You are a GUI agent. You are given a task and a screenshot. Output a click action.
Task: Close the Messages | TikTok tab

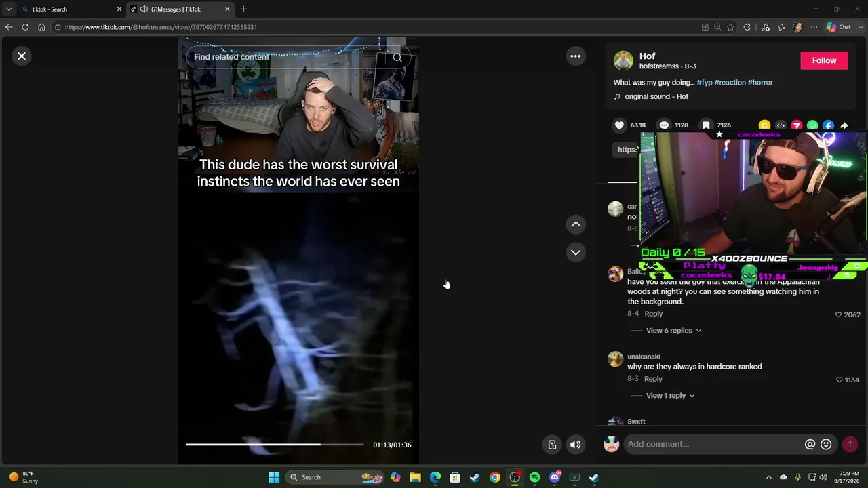(227, 9)
